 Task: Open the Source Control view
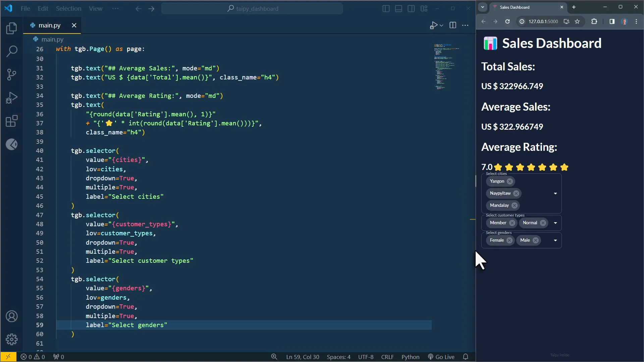tap(12, 74)
